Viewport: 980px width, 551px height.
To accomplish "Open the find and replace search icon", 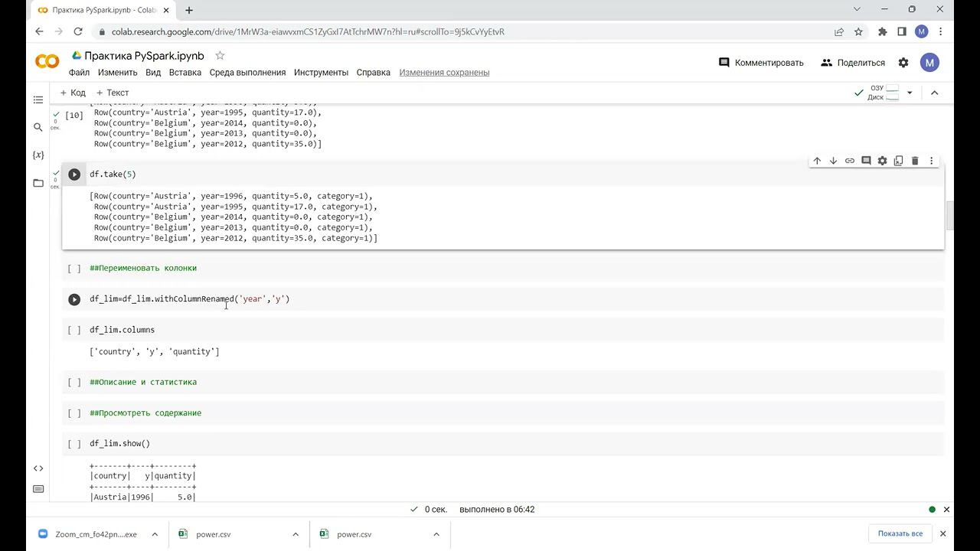I will (38, 127).
